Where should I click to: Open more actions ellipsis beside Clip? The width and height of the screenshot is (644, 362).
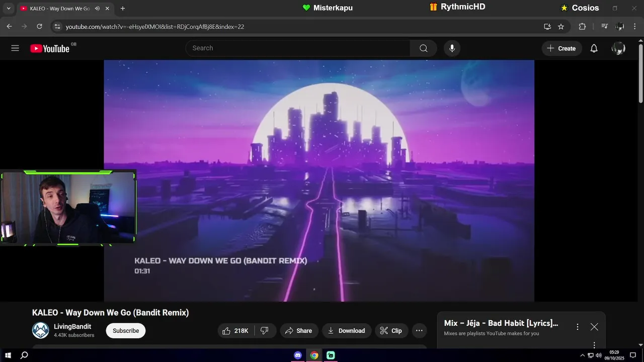pos(419,330)
